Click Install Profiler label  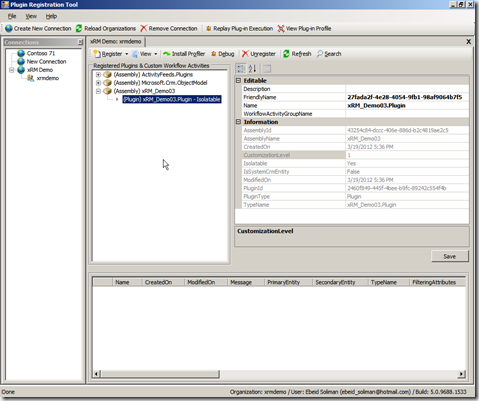(188, 54)
